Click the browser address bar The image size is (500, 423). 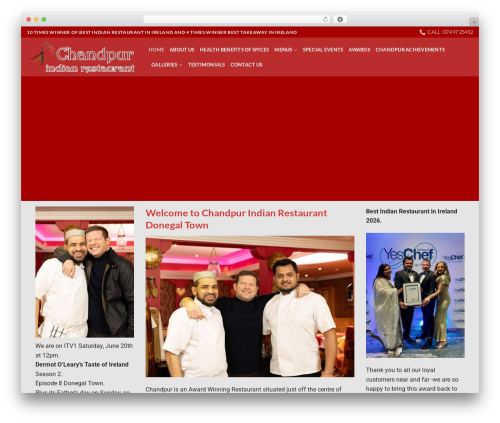tap(237, 19)
